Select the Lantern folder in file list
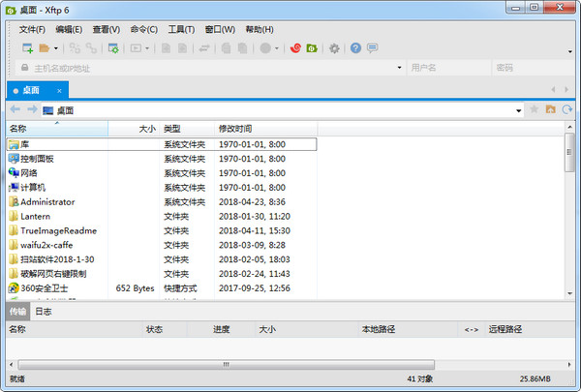The width and height of the screenshot is (581, 392). [35, 216]
